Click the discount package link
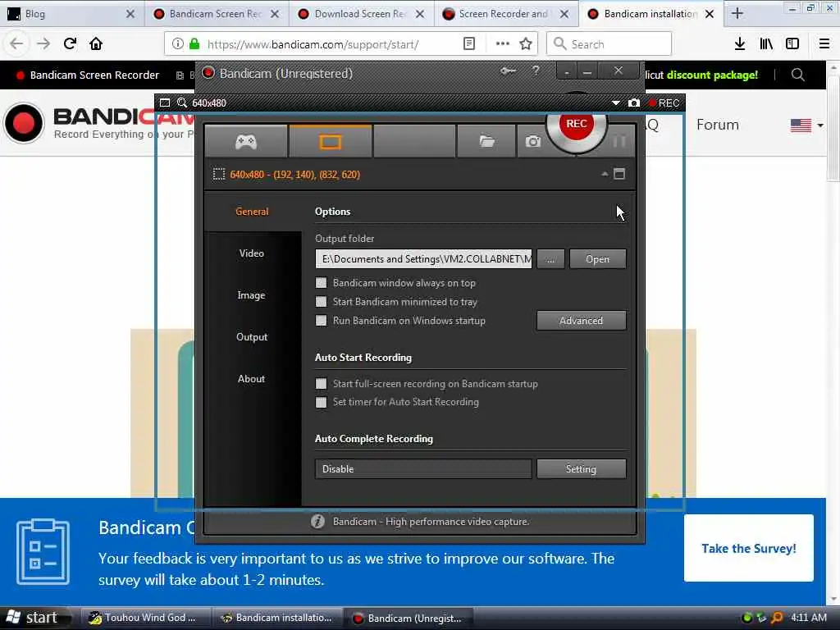840x630 pixels. pos(712,75)
